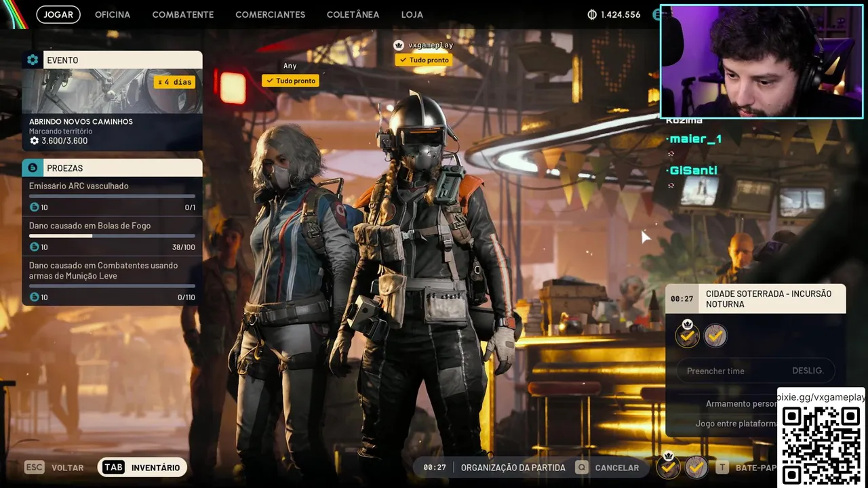The width and height of the screenshot is (868, 488).
Task: Select 'Emissário ARC vasculhado' feat
Action: tap(79, 186)
